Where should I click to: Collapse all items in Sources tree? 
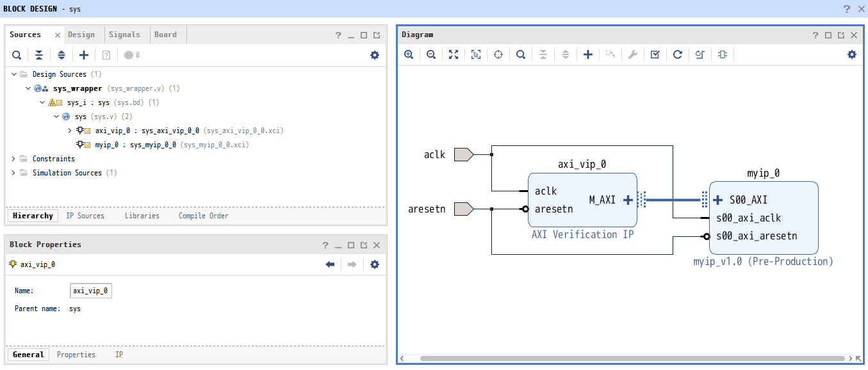[38, 55]
